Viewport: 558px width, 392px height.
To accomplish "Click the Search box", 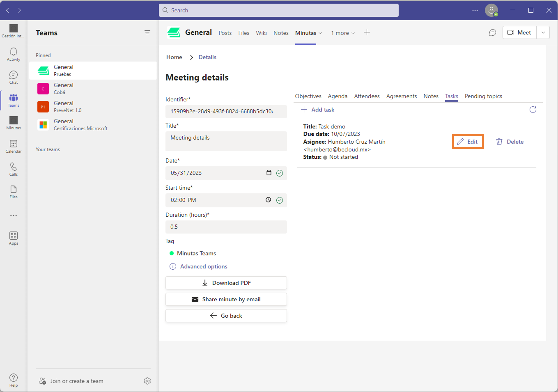I will [x=279, y=10].
